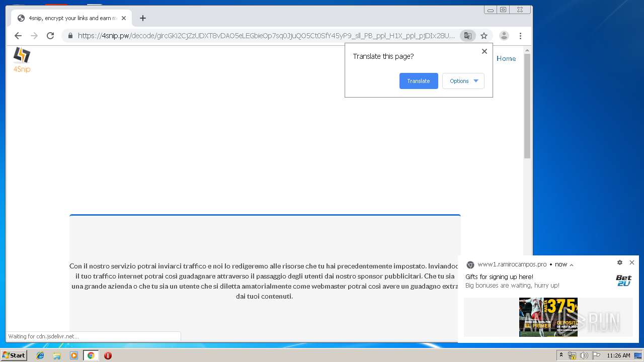Click the show desktop button
This screenshot has width=644, height=362.
click(638, 355)
